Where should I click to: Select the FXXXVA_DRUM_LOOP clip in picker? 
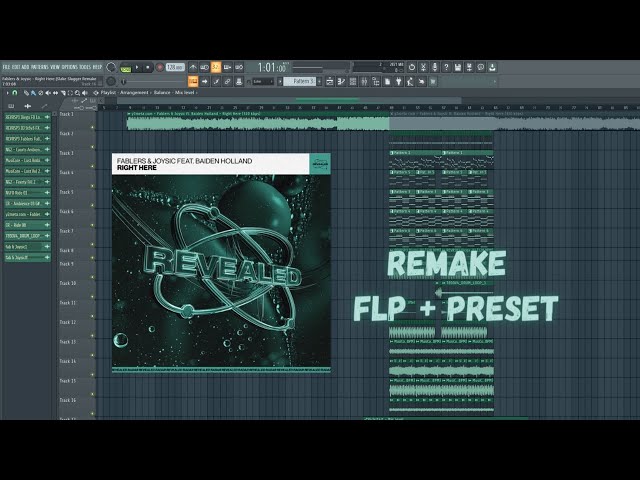pyautogui.click(x=27, y=236)
